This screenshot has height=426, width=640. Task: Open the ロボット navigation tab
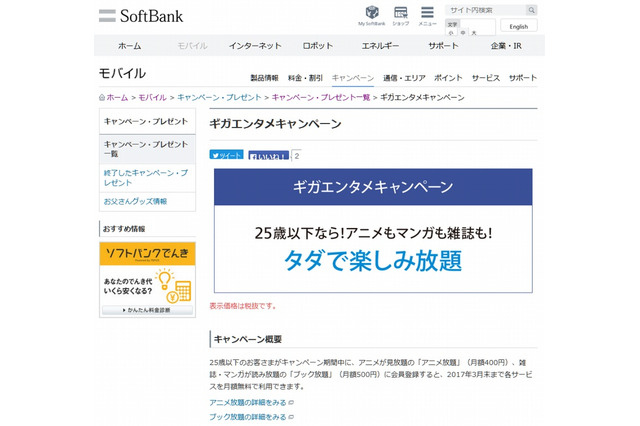(x=318, y=46)
